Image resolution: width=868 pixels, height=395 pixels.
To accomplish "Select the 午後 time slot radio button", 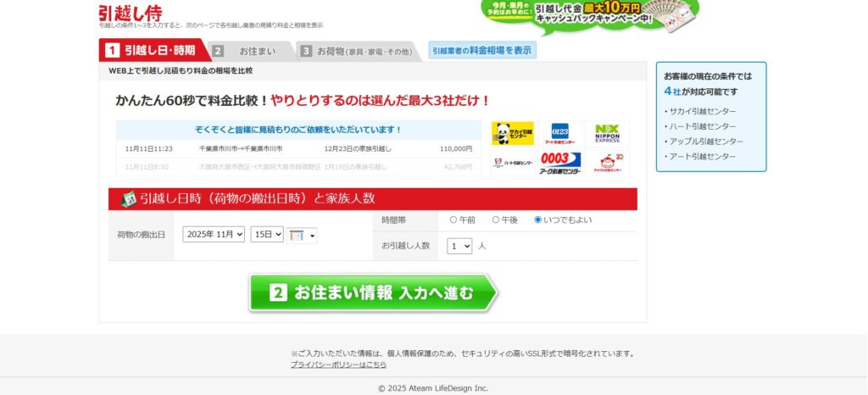I will tap(496, 220).
